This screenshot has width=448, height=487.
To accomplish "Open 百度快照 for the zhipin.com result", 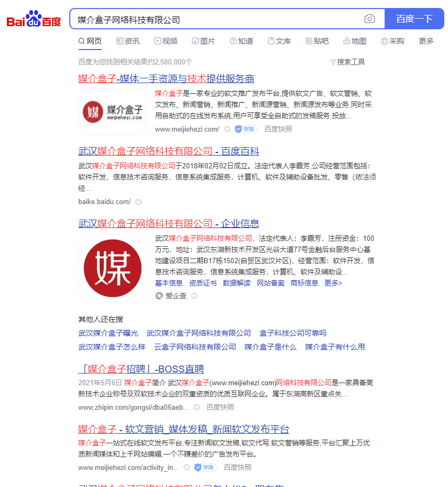I will (x=220, y=407).
